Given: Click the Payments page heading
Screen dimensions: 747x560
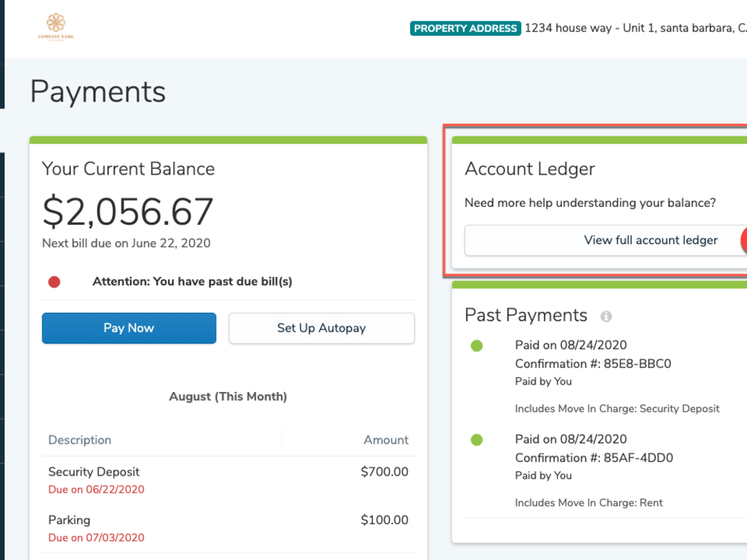Looking at the screenshot, I should click(x=98, y=91).
